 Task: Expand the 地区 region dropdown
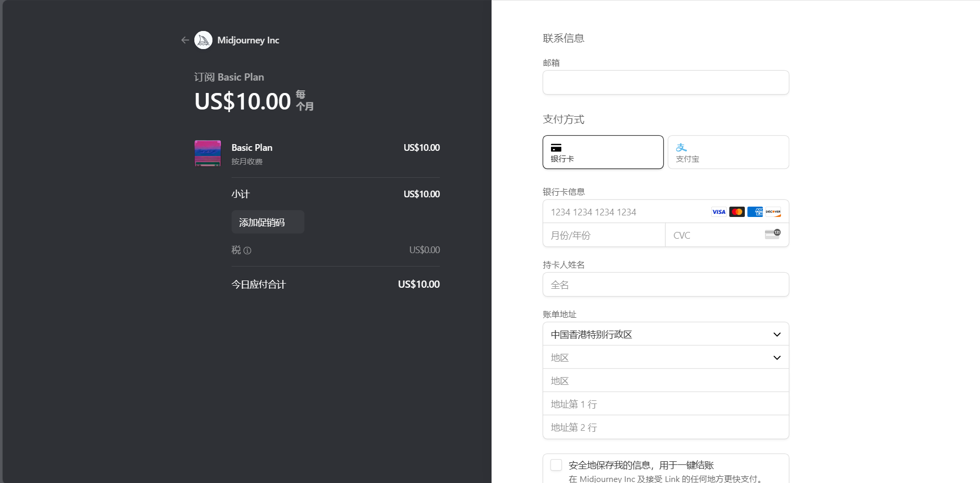[666, 357]
